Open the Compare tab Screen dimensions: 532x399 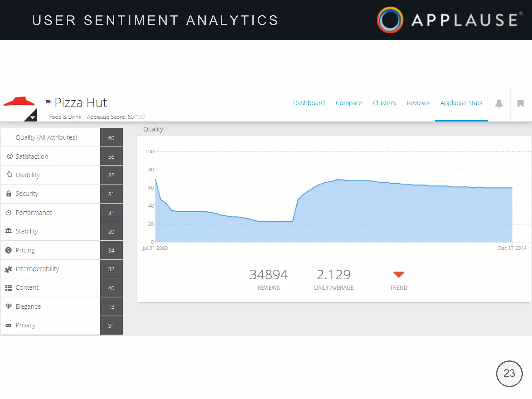[x=349, y=103]
